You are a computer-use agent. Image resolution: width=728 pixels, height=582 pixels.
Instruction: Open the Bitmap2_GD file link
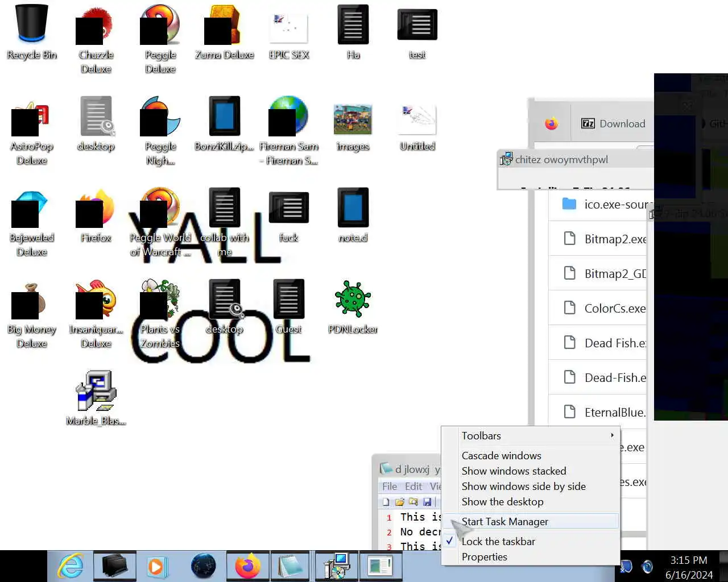tap(615, 273)
